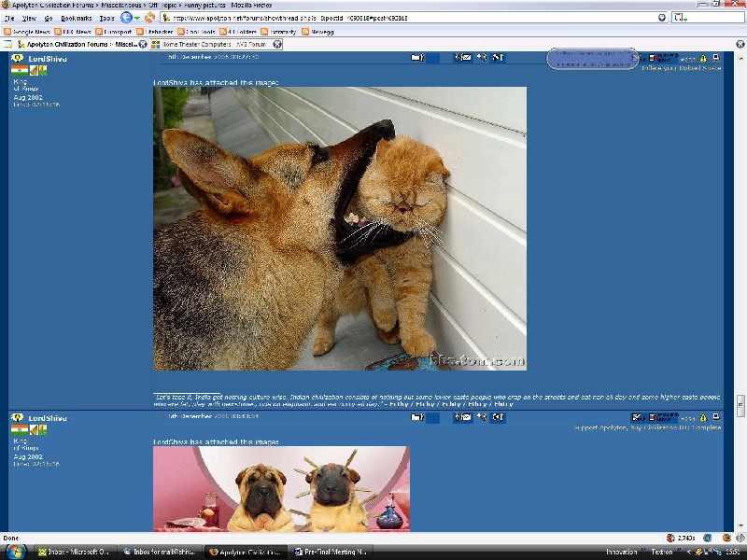The width and height of the screenshot is (747, 560).
Task: Click the close icon on the AVS Forum tab
Action: point(277,44)
